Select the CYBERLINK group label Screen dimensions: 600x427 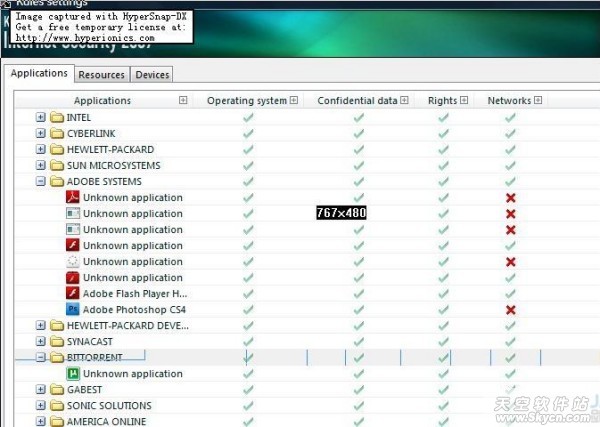click(91, 133)
